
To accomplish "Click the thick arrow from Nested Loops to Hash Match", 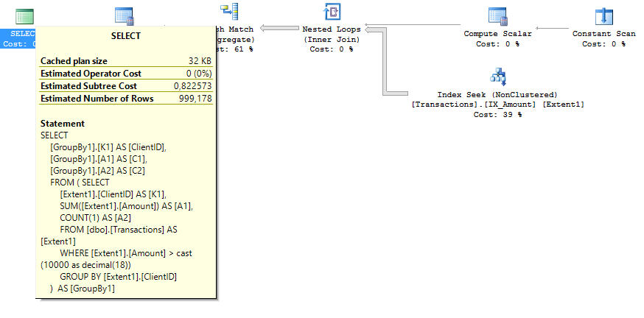I will click(x=279, y=28).
